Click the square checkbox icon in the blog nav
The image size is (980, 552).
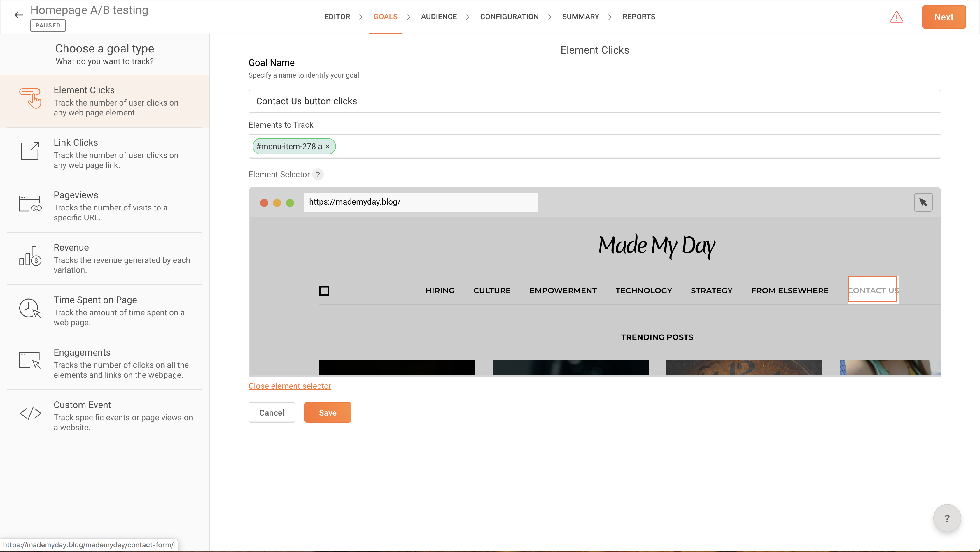click(x=324, y=291)
